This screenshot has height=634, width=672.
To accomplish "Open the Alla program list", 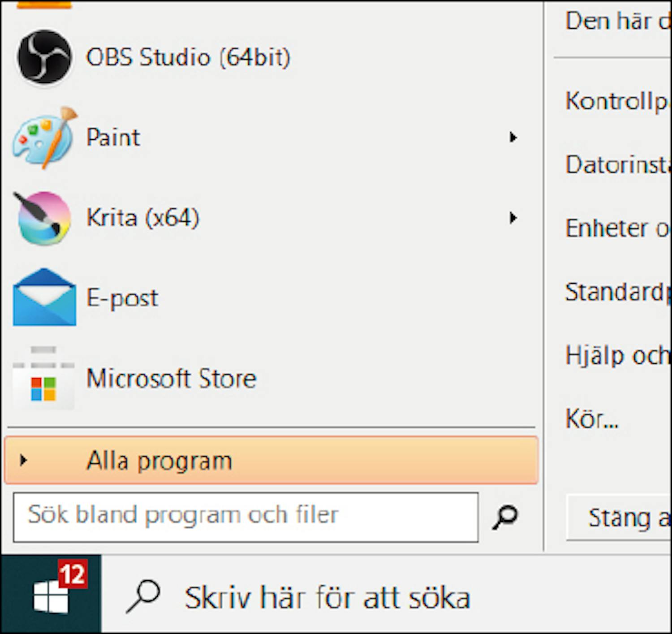I will 159,460.
